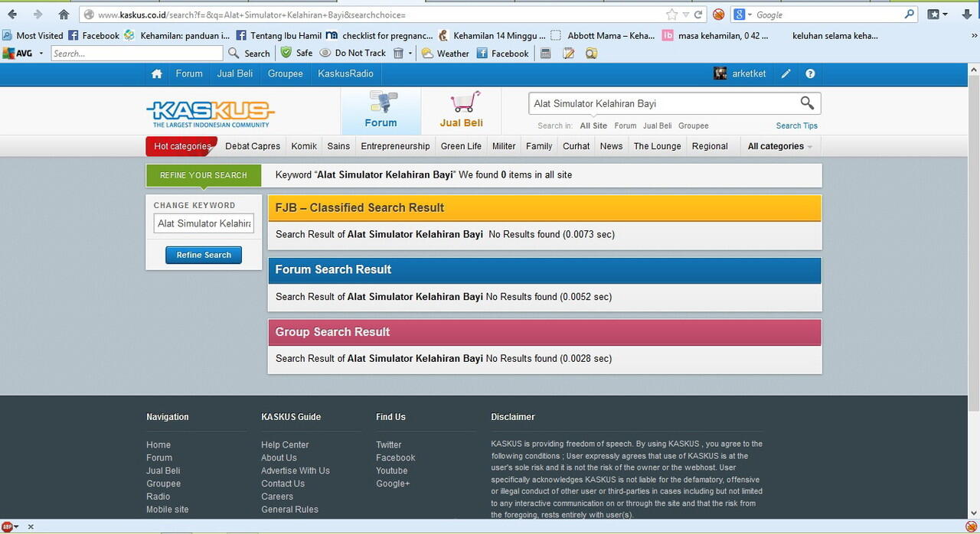This screenshot has height=534, width=980.
Task: Switch to the large Forum tab
Action: pyautogui.click(x=381, y=111)
